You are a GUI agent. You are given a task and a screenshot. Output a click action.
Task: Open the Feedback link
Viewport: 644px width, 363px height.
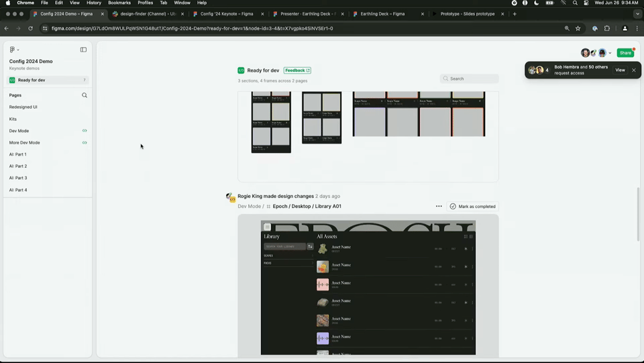click(x=297, y=70)
